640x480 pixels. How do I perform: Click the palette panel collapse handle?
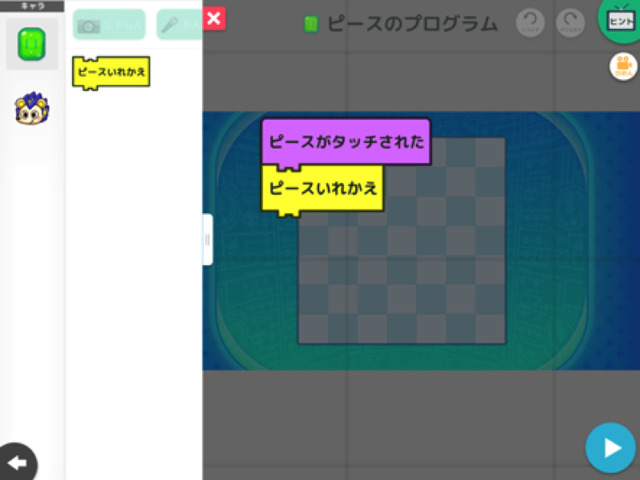(x=207, y=240)
